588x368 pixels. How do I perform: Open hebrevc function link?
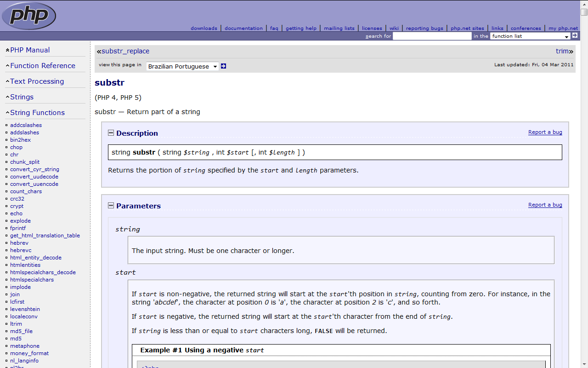pos(21,250)
